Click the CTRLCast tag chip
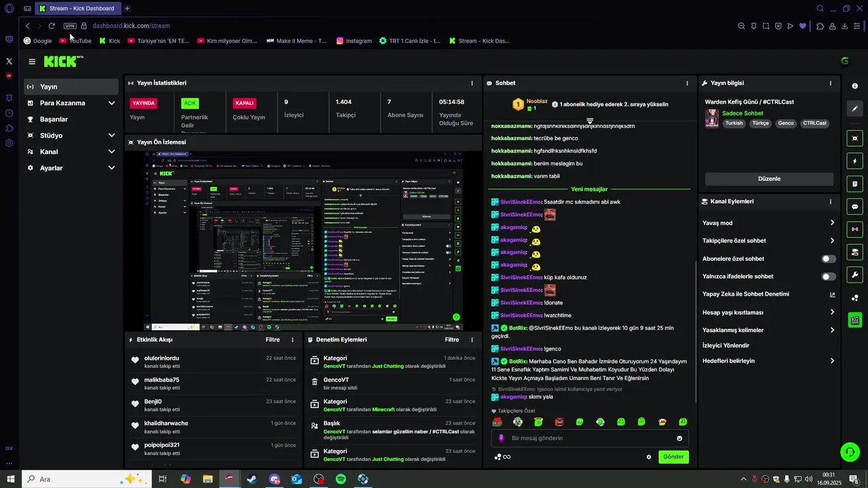Image resolution: width=868 pixels, height=488 pixels. 814,123
